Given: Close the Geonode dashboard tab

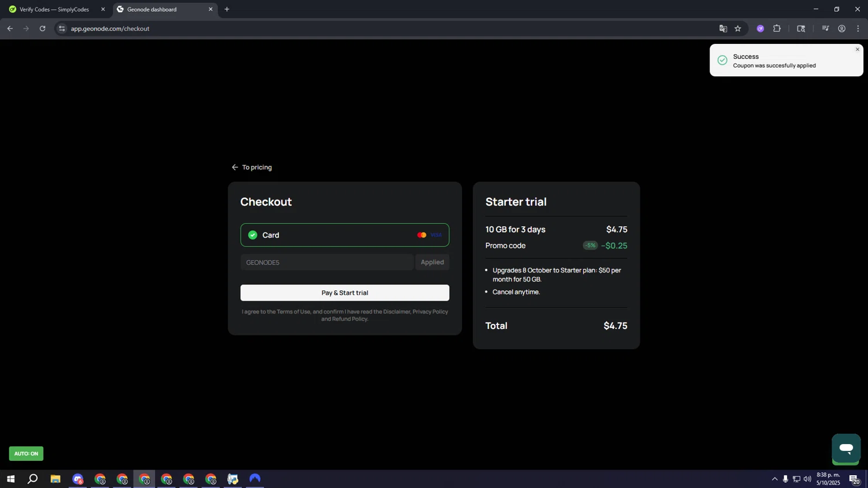Looking at the screenshot, I should coord(211,9).
